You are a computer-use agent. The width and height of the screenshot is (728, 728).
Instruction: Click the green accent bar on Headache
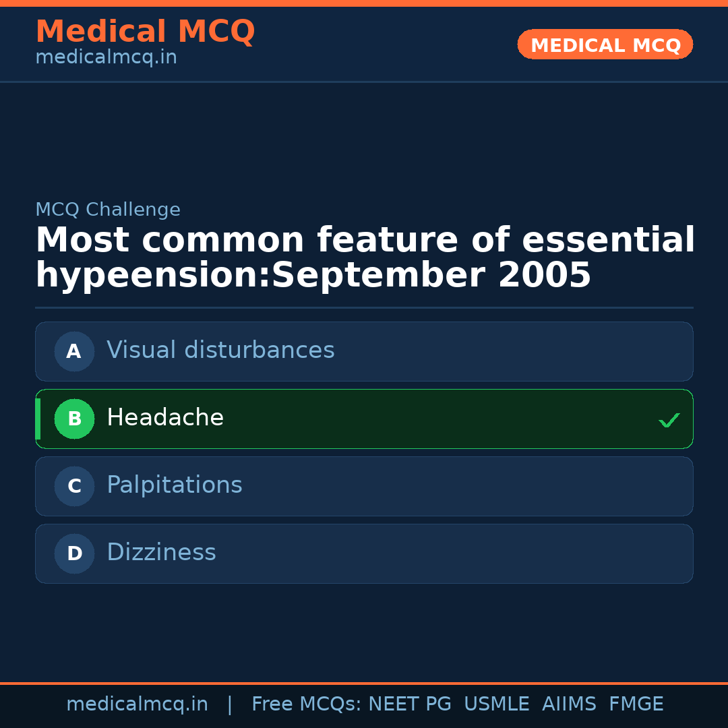coord(38,419)
